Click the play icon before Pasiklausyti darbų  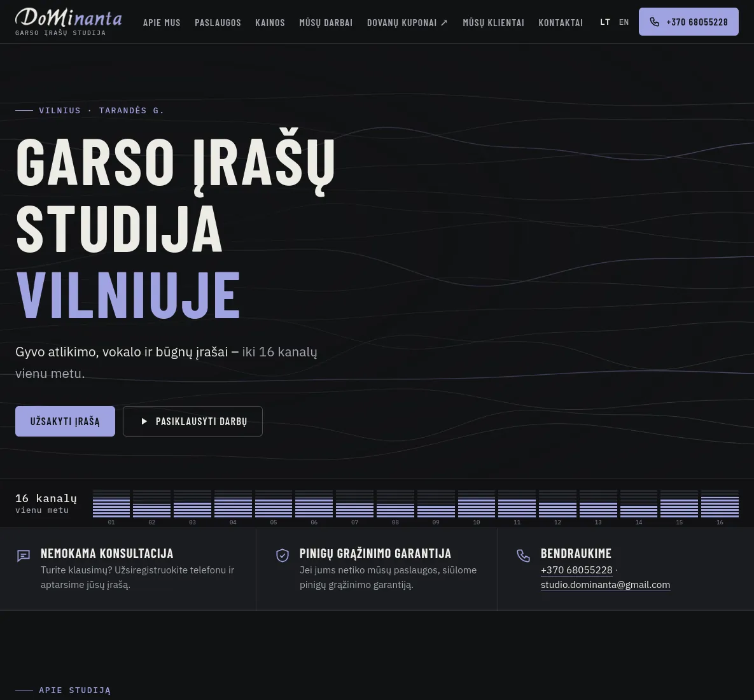click(144, 421)
